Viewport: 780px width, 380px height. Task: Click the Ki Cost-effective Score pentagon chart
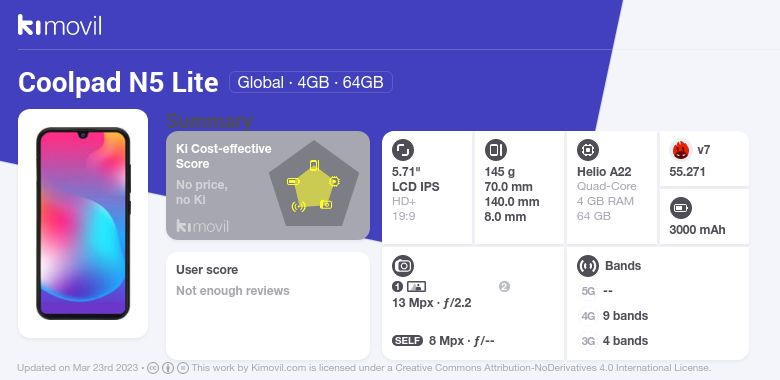(314, 184)
